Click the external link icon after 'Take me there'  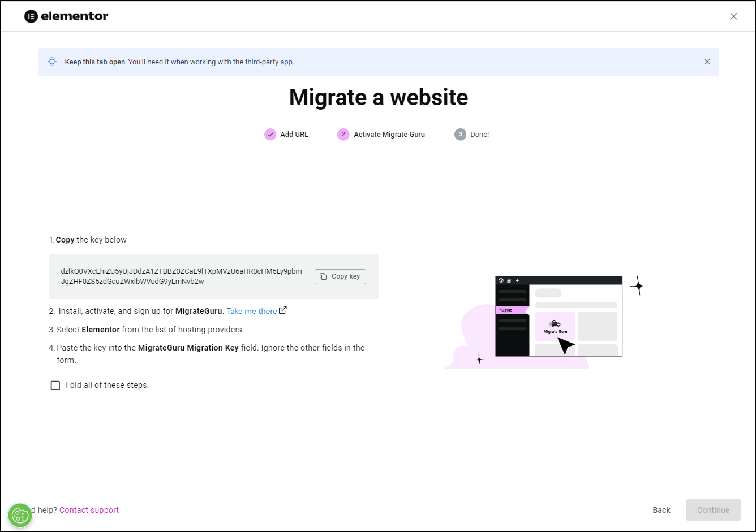[283, 310]
